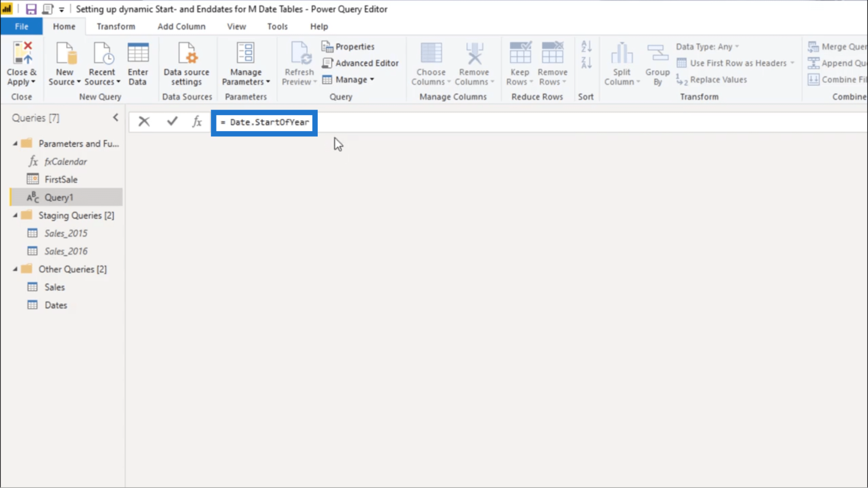The width and height of the screenshot is (868, 488).
Task: Cancel formula edit with X icon
Action: [x=144, y=121]
